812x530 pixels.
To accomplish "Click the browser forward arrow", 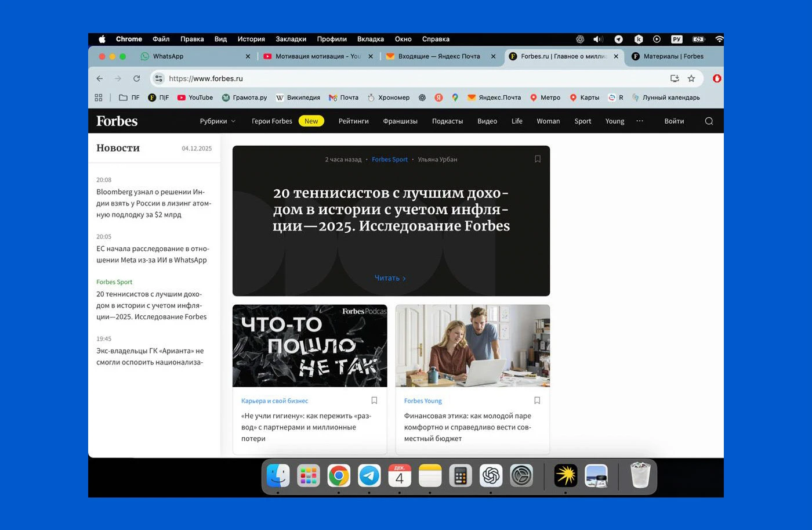I will tap(118, 78).
